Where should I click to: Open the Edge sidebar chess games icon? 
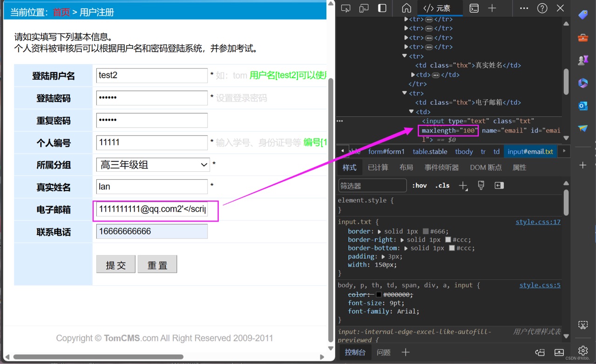583,60
